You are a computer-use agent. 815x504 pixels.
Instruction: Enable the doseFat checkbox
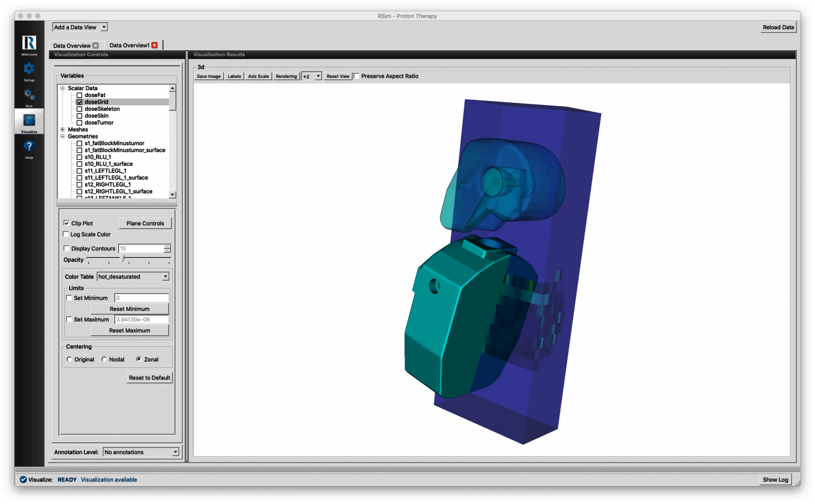tap(79, 95)
